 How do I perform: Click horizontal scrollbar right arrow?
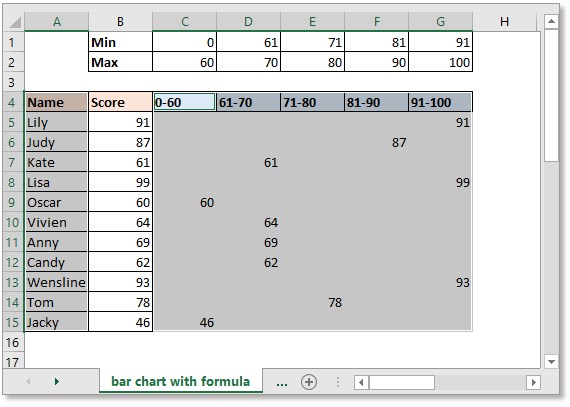pos(534,382)
